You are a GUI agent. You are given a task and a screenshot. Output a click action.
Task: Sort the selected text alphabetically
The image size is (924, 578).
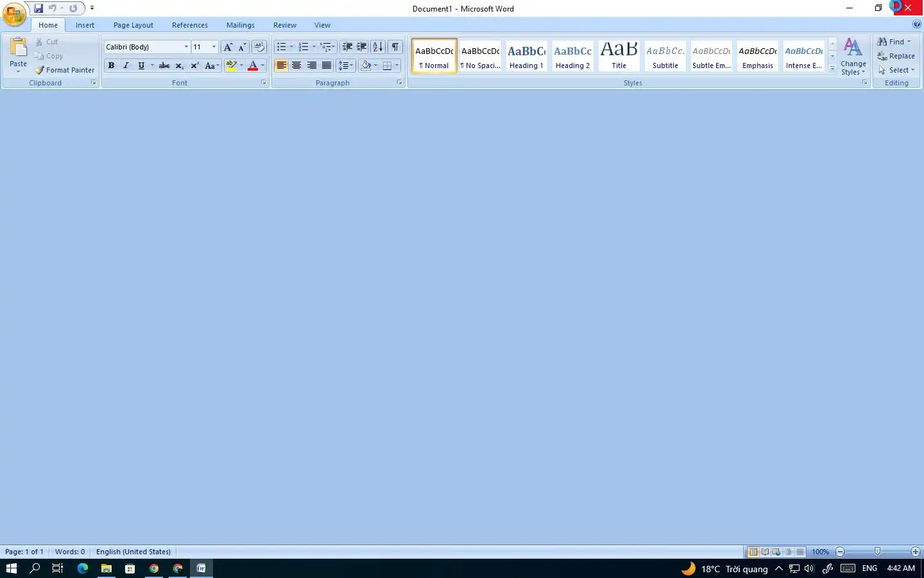378,47
